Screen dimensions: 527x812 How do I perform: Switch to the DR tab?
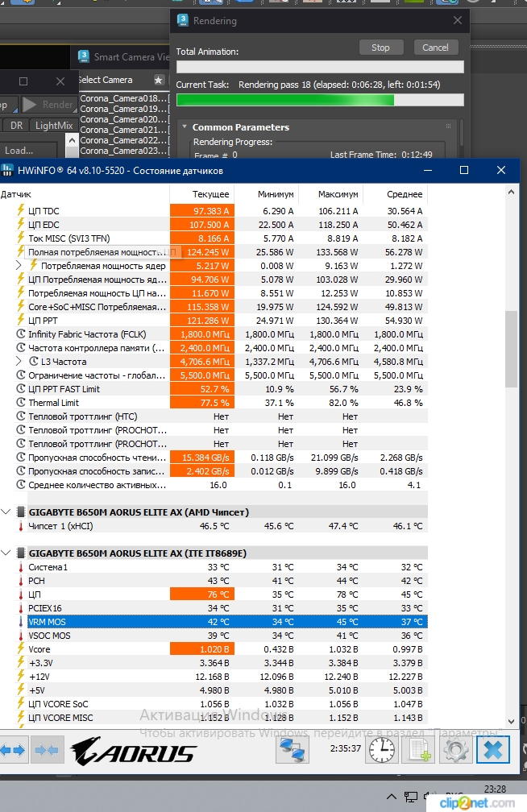[16, 126]
